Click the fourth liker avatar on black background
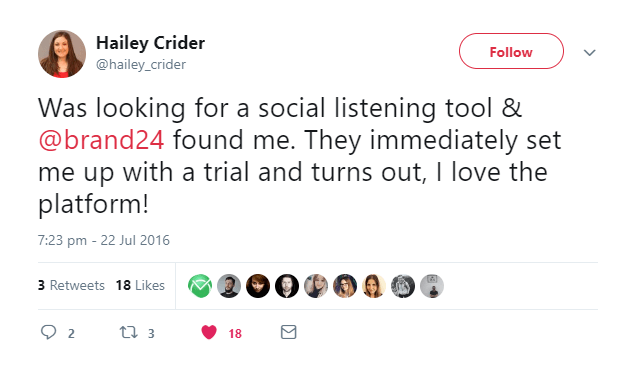 (x=287, y=286)
